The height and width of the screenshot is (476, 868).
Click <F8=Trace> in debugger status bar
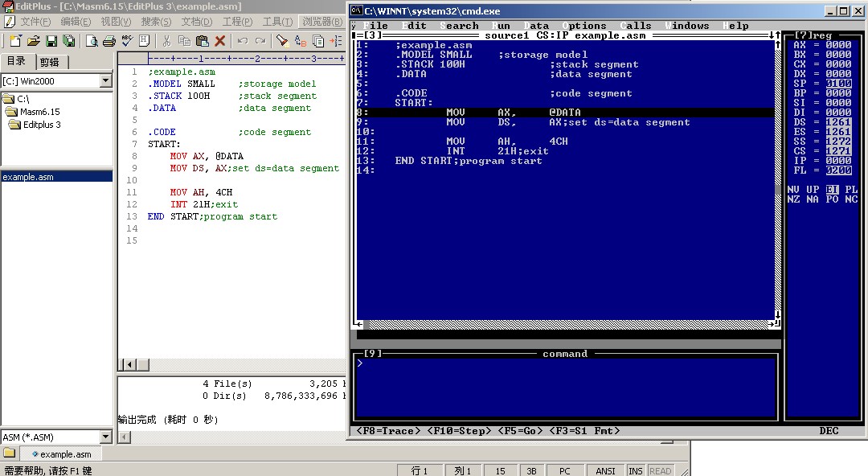[x=388, y=430]
